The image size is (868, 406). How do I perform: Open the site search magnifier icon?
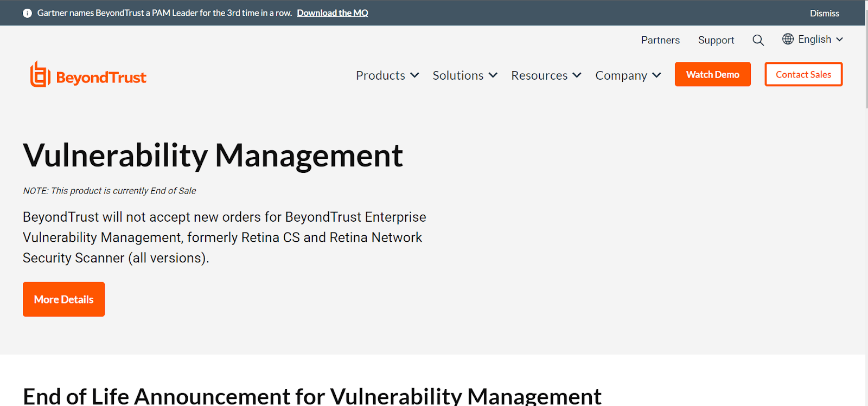pyautogui.click(x=758, y=40)
